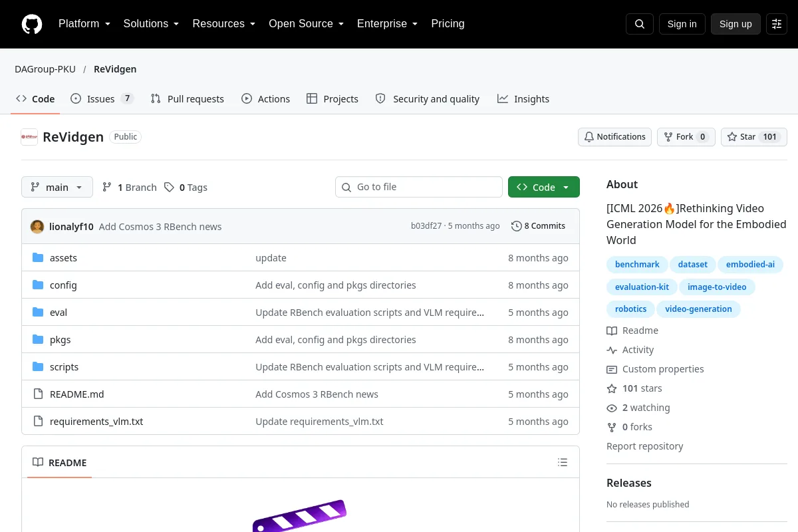Open the config folder

(x=63, y=285)
